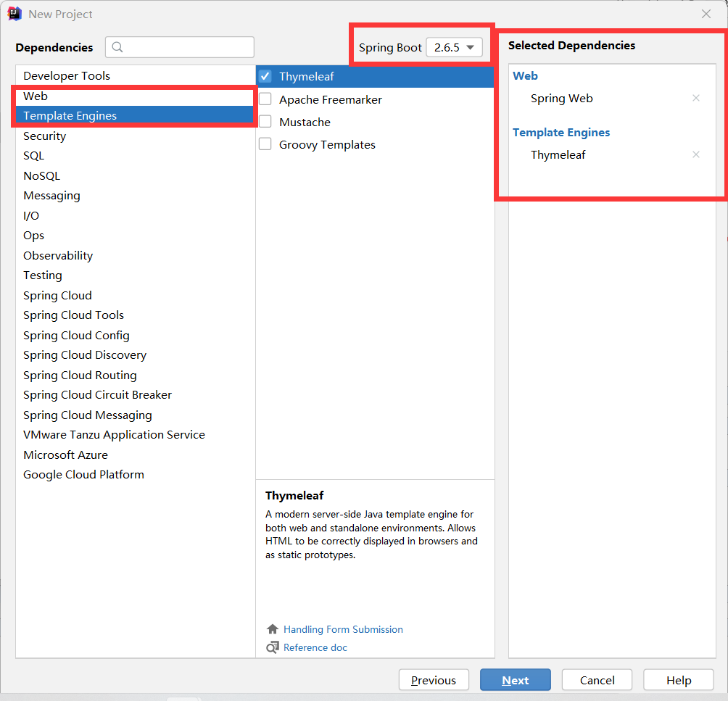This screenshot has width=728, height=701.
Task: Click the Mustache label
Action: pyautogui.click(x=305, y=122)
